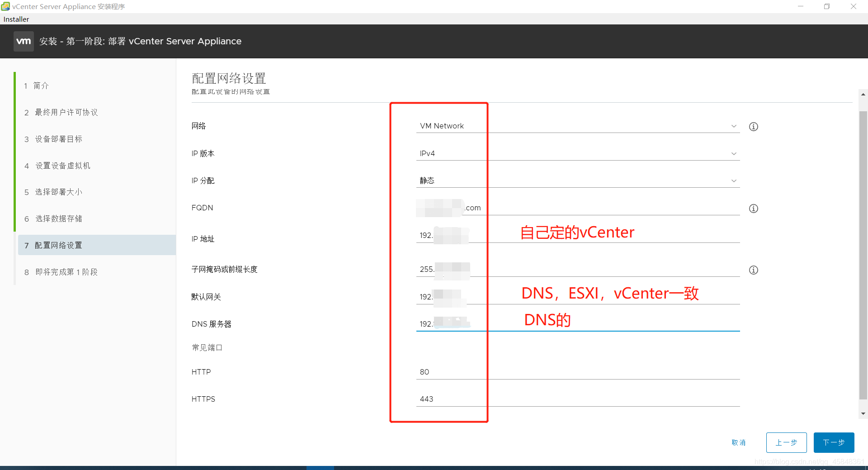Viewport: 868px width, 470px height.
Task: Go to step 6 选择数据存储
Action: click(96, 218)
